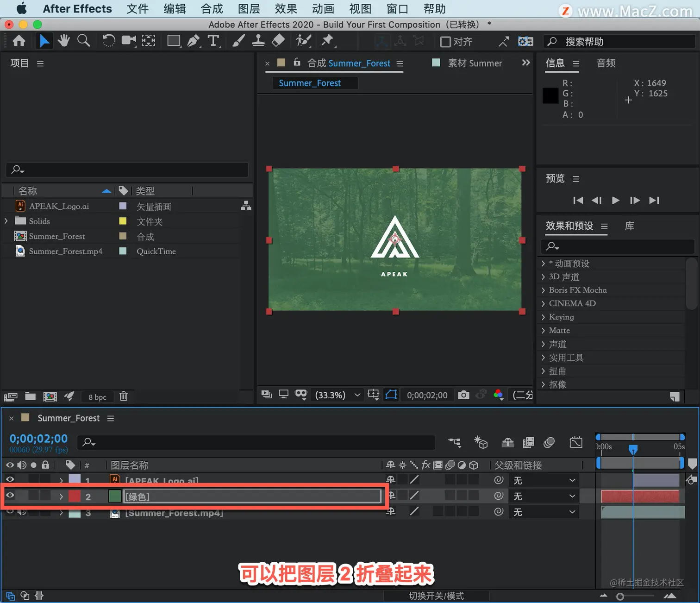The image size is (700, 603).
Task: Expand the Solids folder
Action: [x=6, y=221]
